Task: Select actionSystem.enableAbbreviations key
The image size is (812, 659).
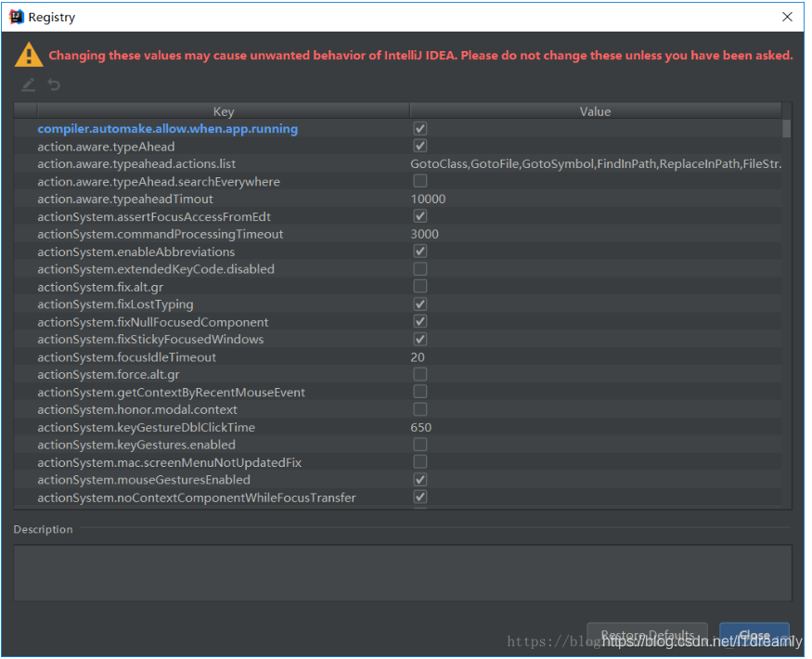Action: pos(135,252)
